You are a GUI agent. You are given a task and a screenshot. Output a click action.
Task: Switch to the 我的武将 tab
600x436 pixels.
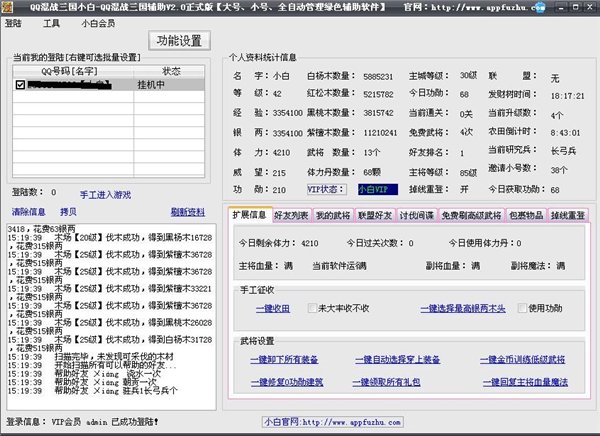333,216
